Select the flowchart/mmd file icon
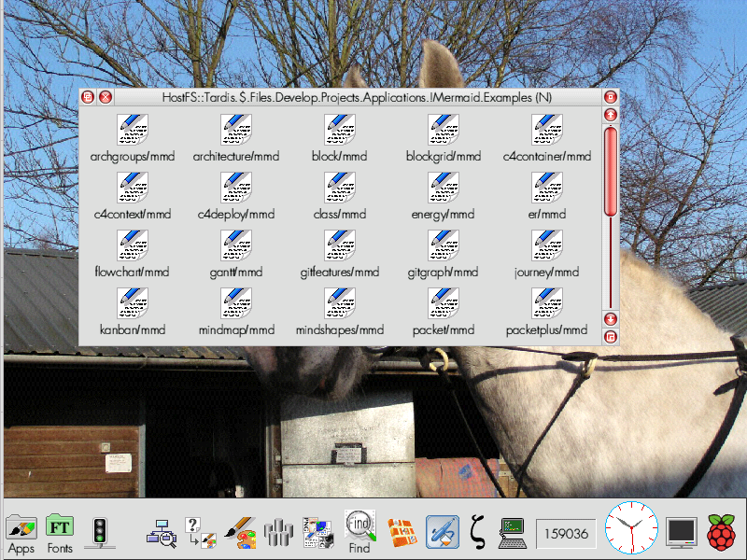 [x=133, y=245]
